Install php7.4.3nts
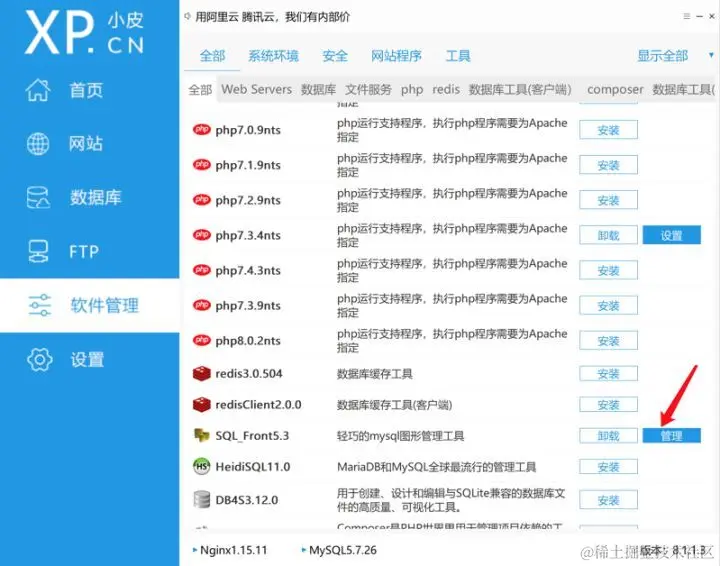Screen dimensions: 720x566 [608, 270]
